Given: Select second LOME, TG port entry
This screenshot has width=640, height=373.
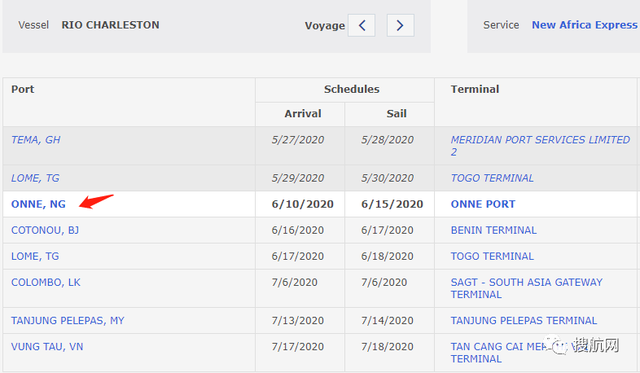Looking at the screenshot, I should click(x=35, y=256).
